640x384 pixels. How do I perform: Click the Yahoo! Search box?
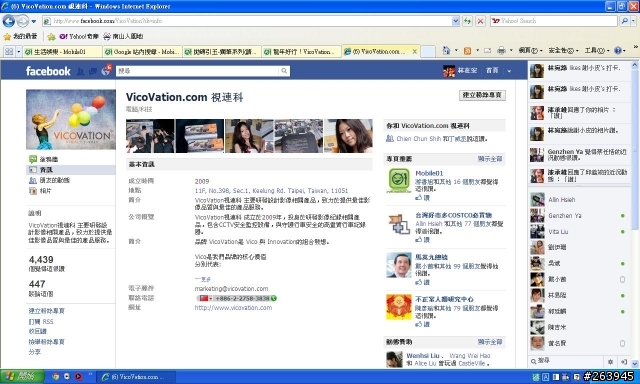pyautogui.click(x=554, y=21)
